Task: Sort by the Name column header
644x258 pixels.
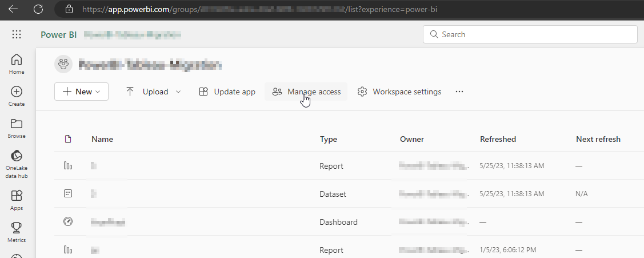Action: (x=102, y=139)
